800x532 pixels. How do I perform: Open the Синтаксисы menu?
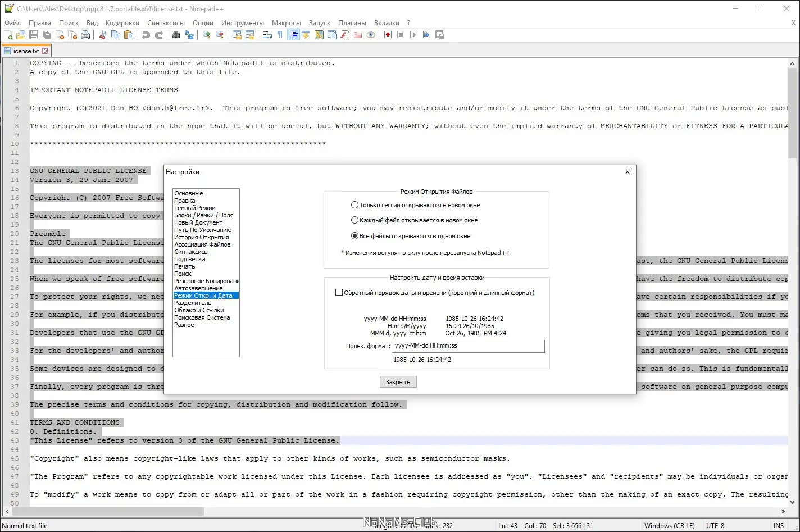[166, 23]
